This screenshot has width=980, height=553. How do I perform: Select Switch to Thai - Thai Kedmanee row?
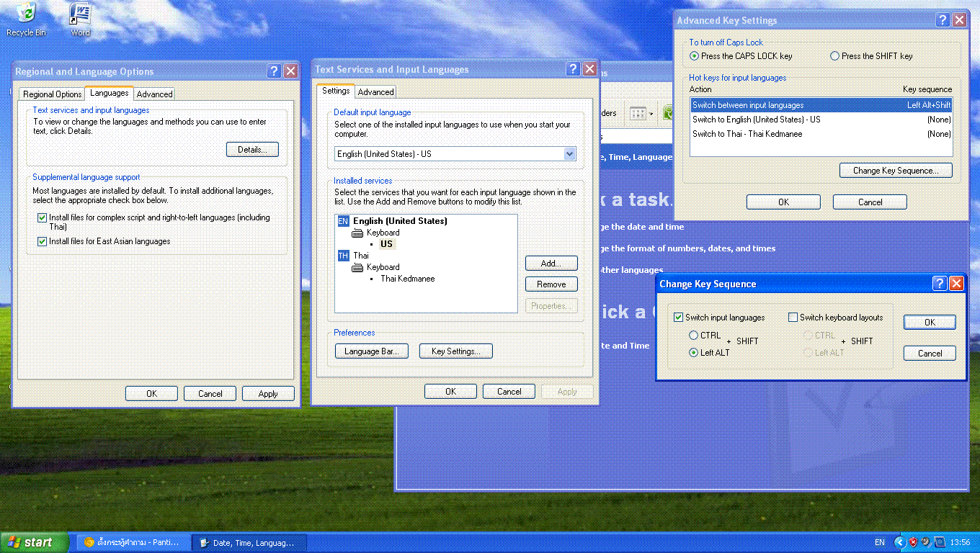click(x=821, y=134)
